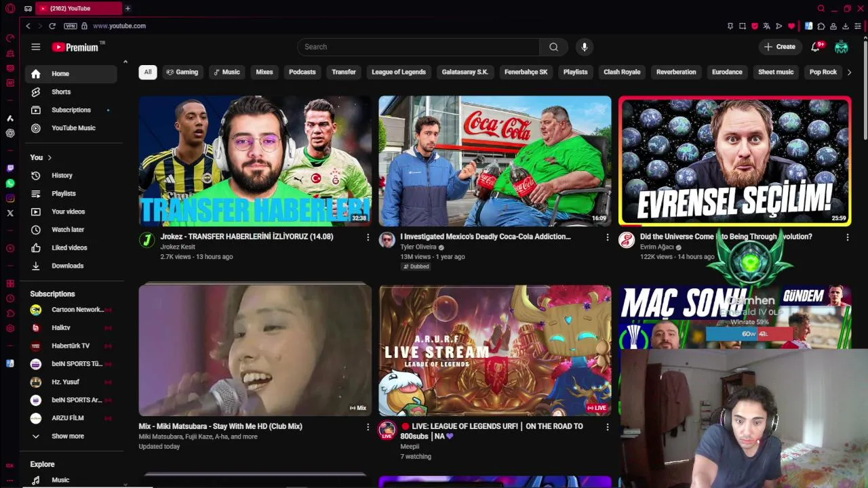Open X (Twitter) in the Opera sidebar

click(10, 213)
